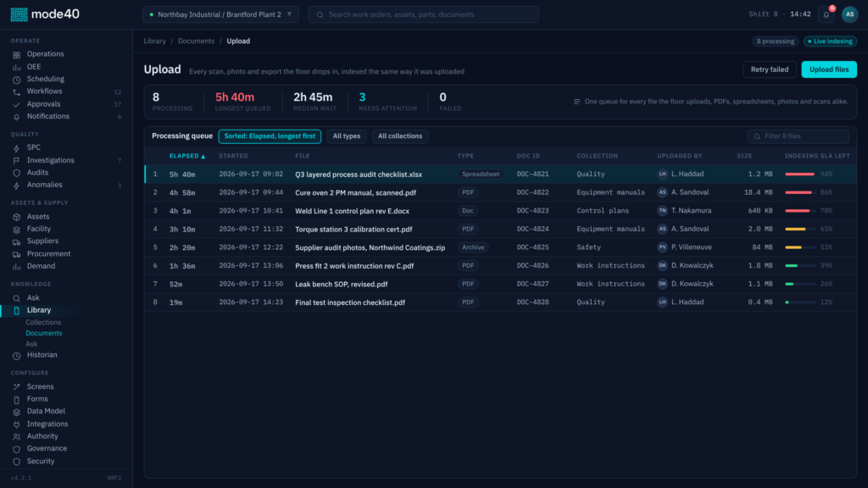Select doc ID DOC-4825
868x488 pixels.
[x=532, y=247]
